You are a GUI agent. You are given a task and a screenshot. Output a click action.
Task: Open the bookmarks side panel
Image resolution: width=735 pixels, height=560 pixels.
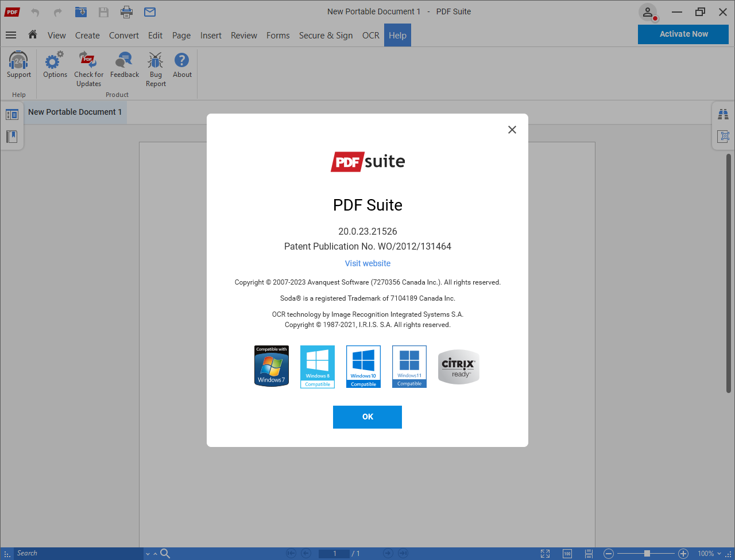(12, 137)
